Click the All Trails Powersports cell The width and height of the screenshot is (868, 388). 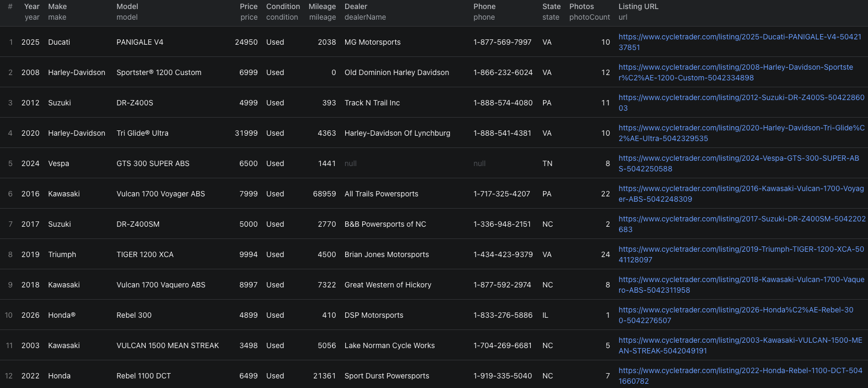coord(381,194)
